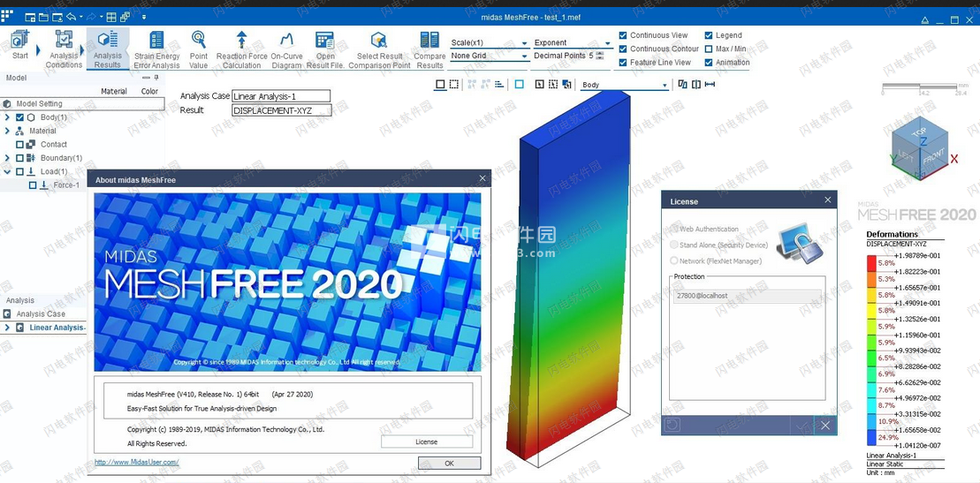Click the Save icon in title bar
This screenshot has height=483, width=980.
click(57, 18)
